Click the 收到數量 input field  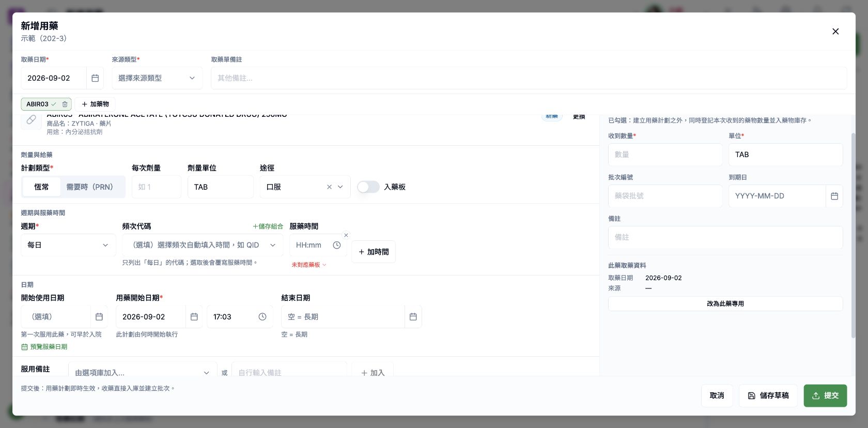click(665, 155)
